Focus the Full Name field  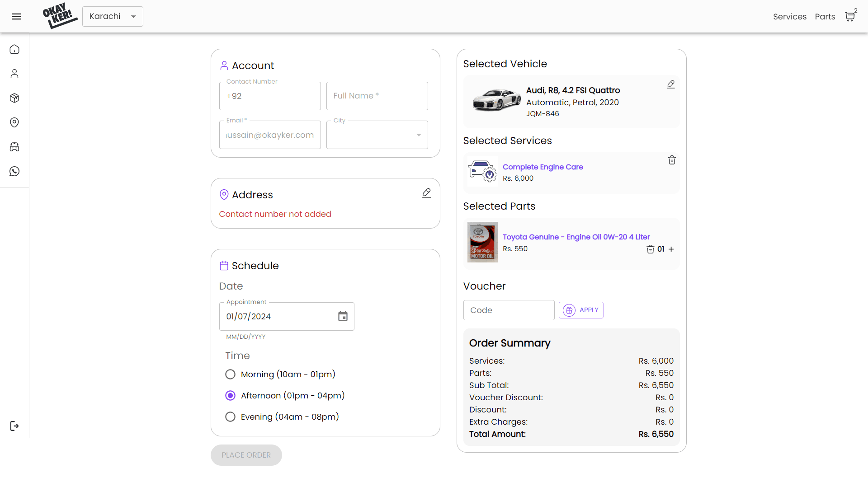[377, 96]
